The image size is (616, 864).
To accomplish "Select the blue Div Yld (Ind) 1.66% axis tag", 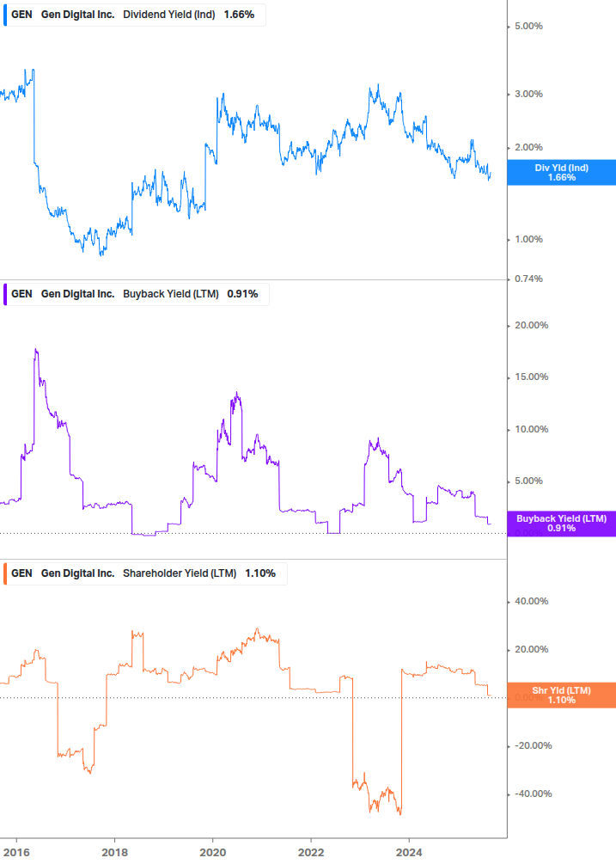I will 562,173.
